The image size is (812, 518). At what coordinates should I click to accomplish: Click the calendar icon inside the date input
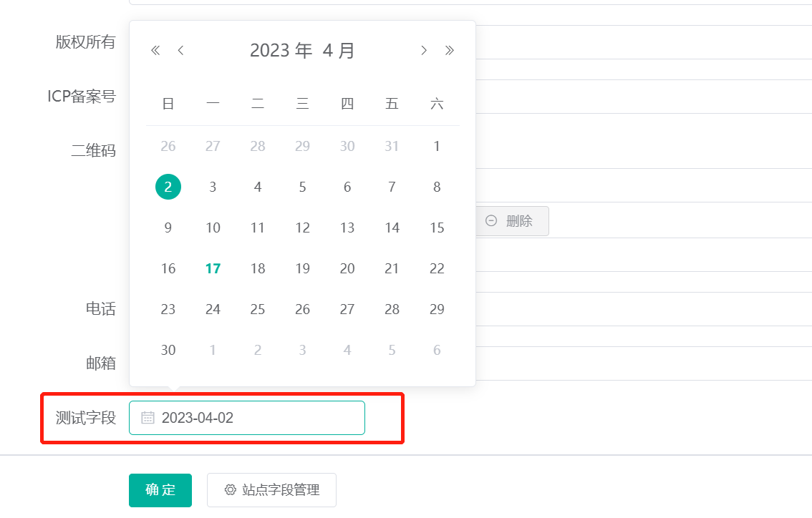(x=147, y=417)
